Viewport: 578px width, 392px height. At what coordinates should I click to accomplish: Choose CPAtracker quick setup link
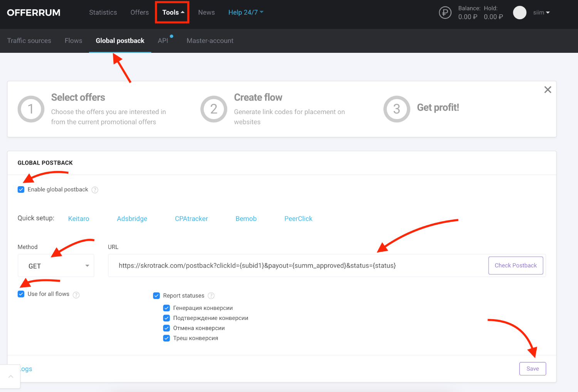point(191,219)
